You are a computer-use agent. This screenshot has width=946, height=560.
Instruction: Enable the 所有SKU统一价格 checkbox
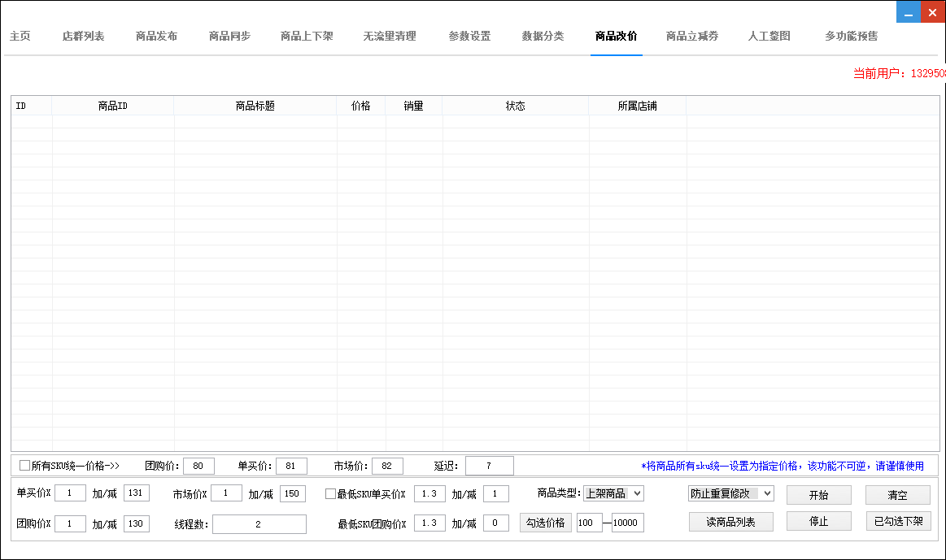[25, 466]
